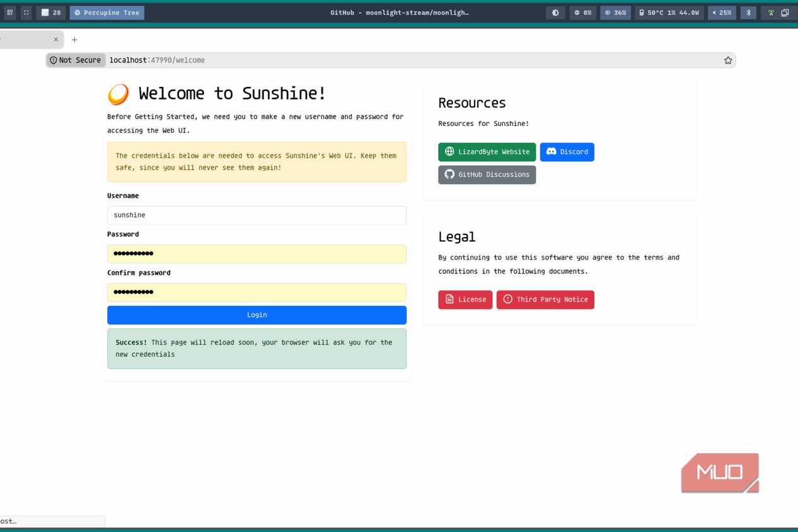The height and width of the screenshot is (532, 798).
Task: Focus the Password input field
Action: [x=257, y=253]
